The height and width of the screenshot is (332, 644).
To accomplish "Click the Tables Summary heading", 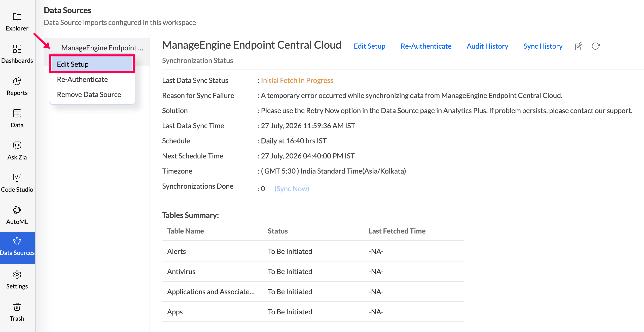I will point(191,215).
